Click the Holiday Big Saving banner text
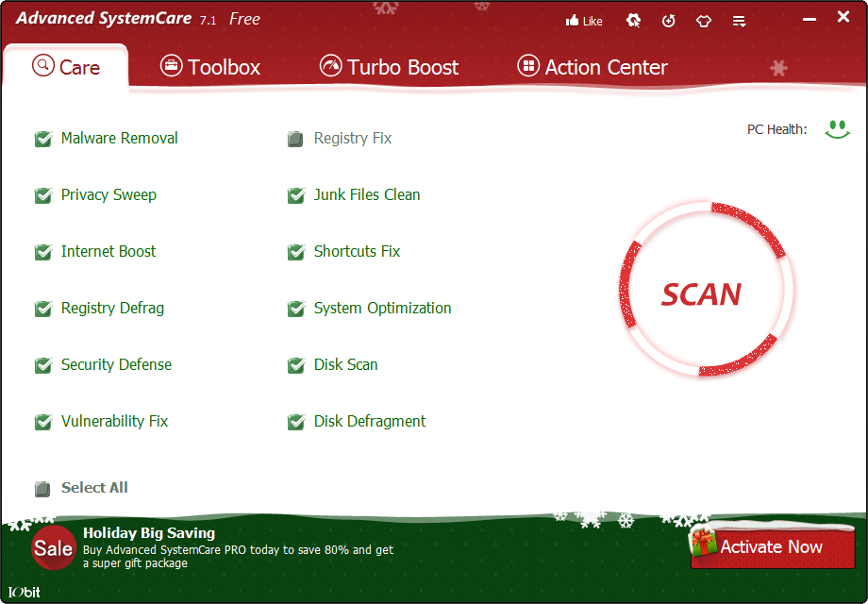868x604 pixels. pos(149,533)
